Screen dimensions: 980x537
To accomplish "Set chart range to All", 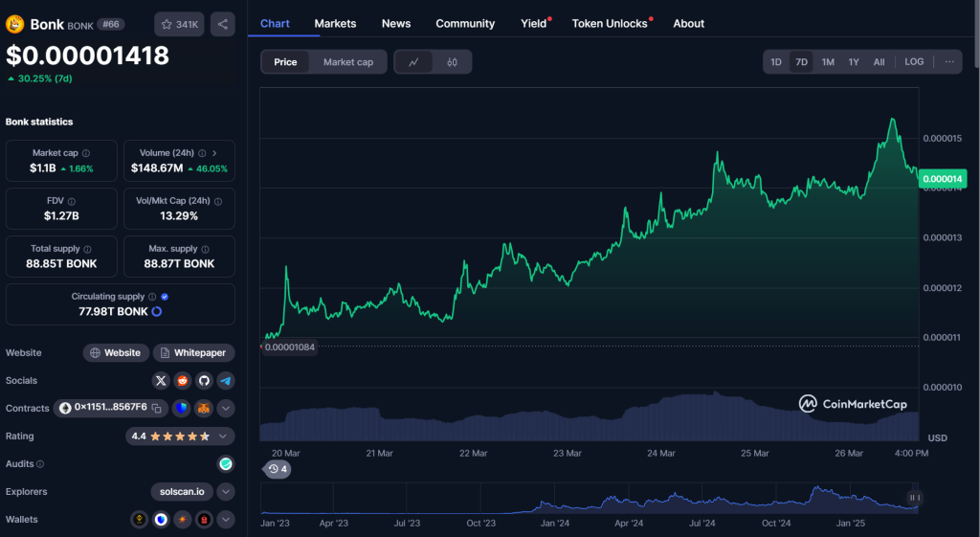I will [879, 62].
